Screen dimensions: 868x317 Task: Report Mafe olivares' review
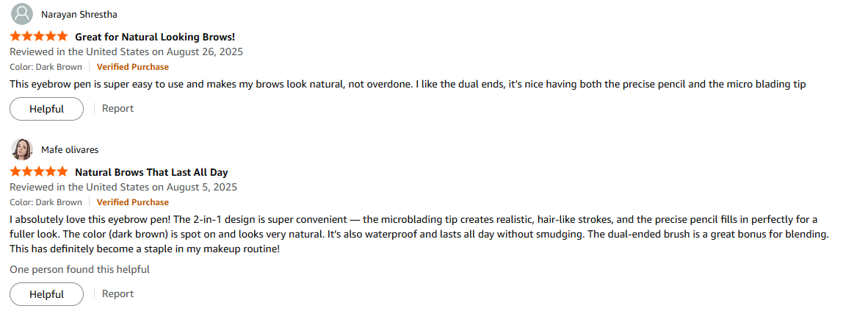(x=117, y=293)
